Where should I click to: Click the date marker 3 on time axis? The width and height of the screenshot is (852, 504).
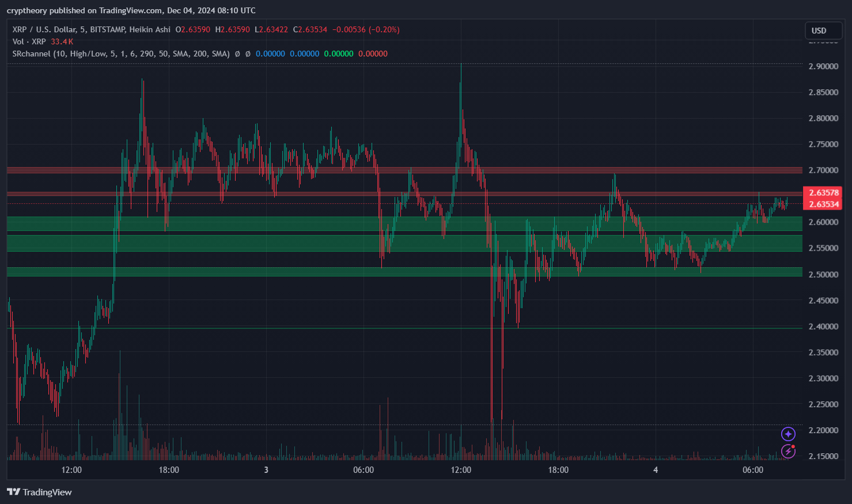pyautogui.click(x=266, y=470)
